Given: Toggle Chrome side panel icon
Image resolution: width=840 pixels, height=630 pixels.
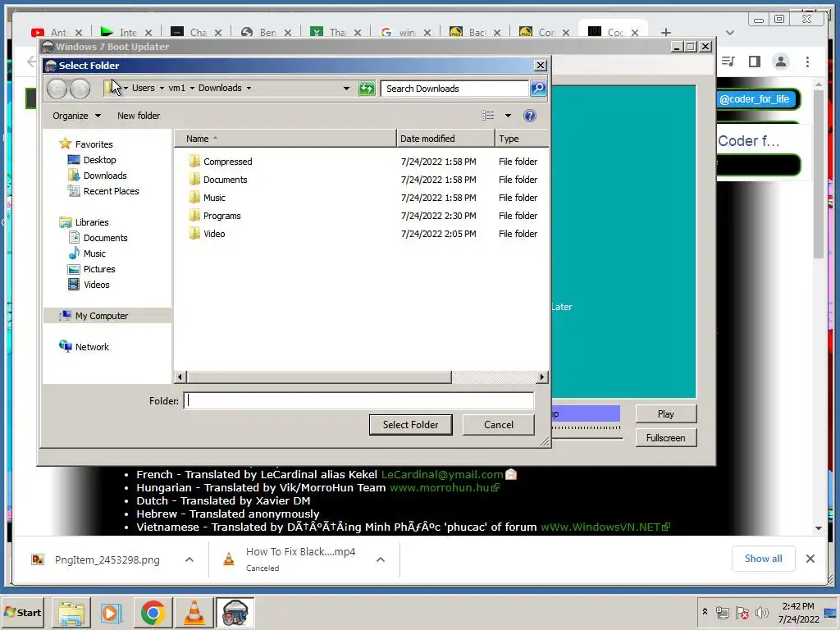Looking at the screenshot, I should tap(755, 62).
